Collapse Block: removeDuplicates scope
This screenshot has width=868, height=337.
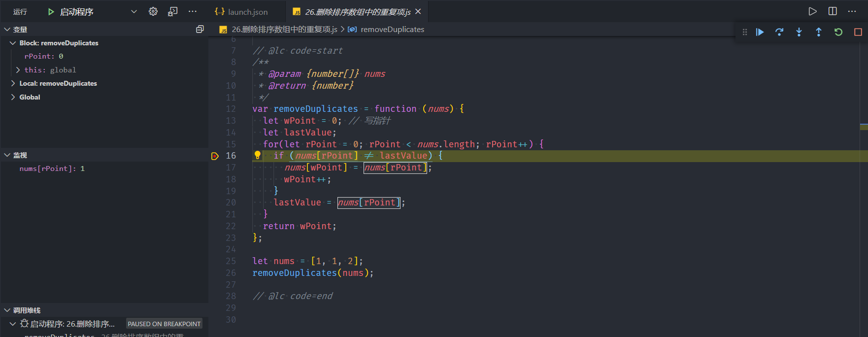coord(13,43)
